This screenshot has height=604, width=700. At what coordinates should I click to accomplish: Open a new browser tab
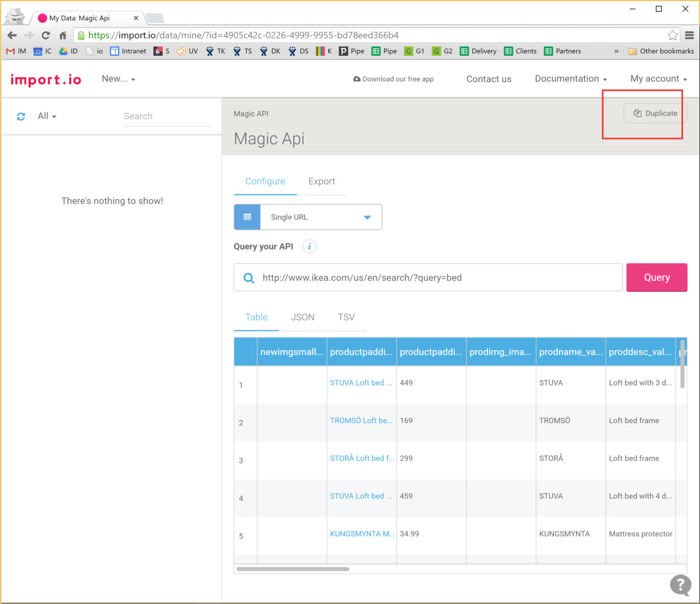tap(155, 19)
